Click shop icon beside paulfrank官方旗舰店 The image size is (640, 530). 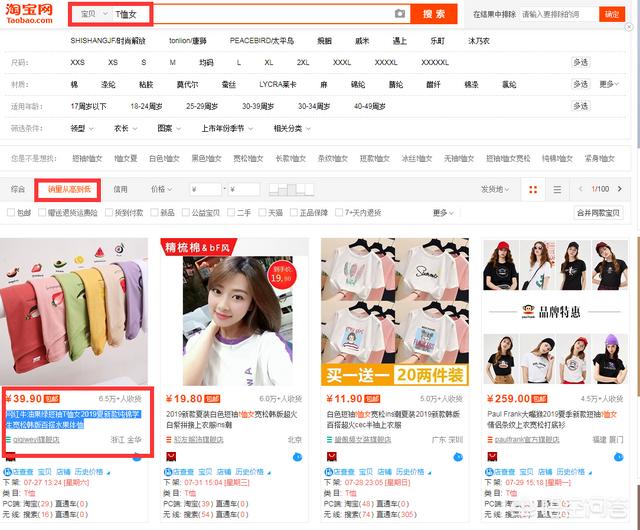pyautogui.click(x=490, y=440)
